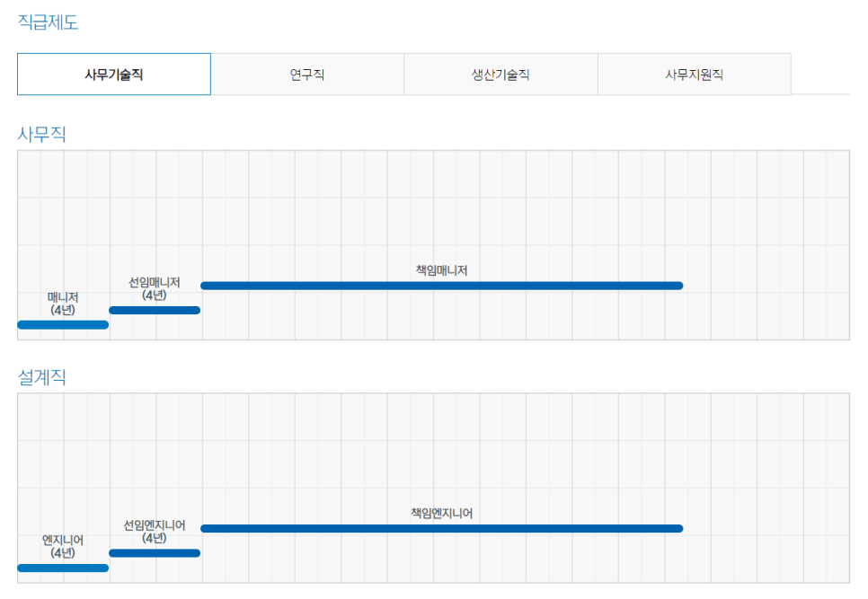
Task: Click the long blue 책임매니저 bar
Action: [441, 286]
